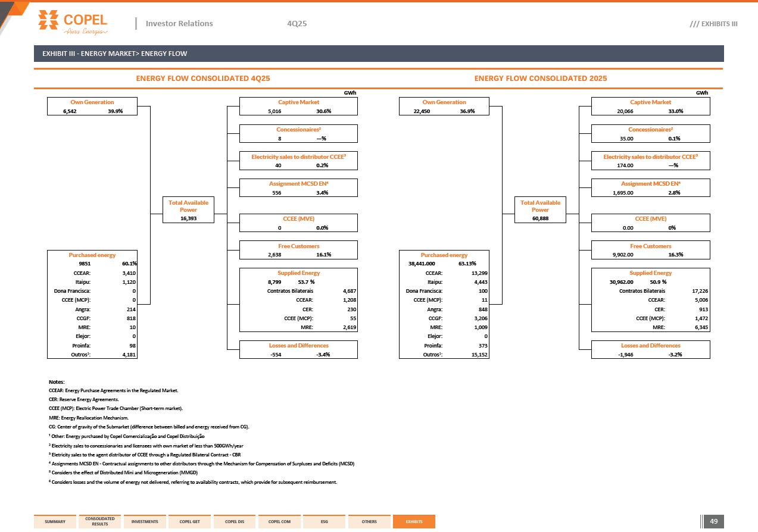Select the Copel DIS tab
Image resolution: width=758 pixels, height=532 pixels.
click(235, 522)
